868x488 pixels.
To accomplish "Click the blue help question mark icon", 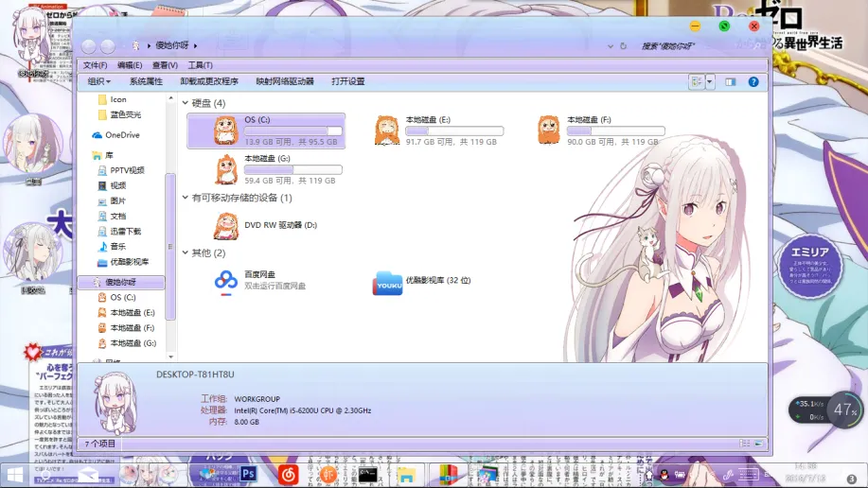I will click(x=753, y=82).
